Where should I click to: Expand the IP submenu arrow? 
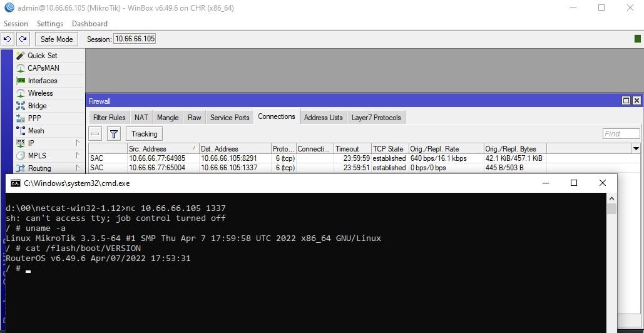(x=78, y=143)
